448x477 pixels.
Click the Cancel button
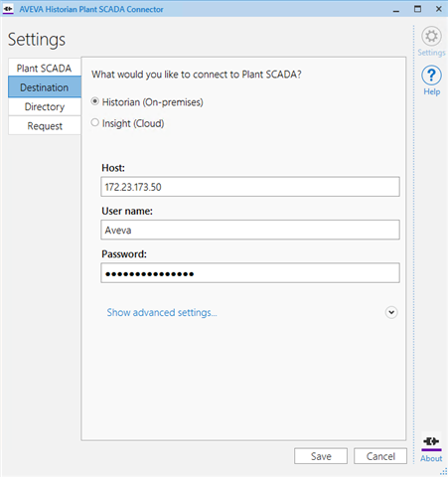(380, 456)
